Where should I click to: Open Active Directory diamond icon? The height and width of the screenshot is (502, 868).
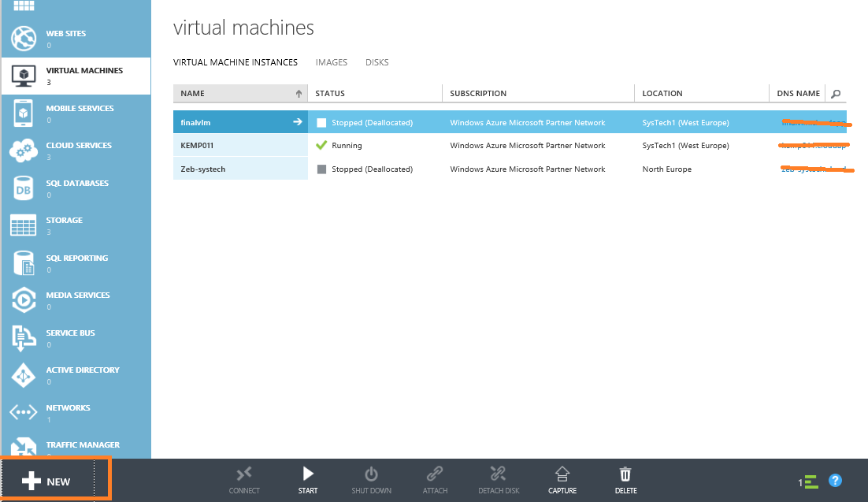pyautogui.click(x=24, y=375)
